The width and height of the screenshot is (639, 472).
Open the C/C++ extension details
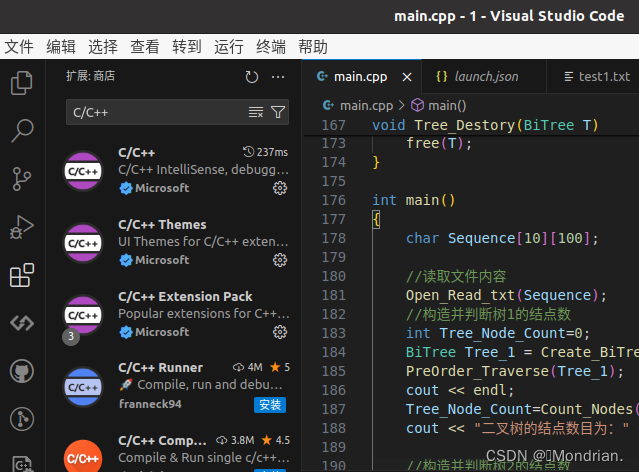tap(175, 170)
